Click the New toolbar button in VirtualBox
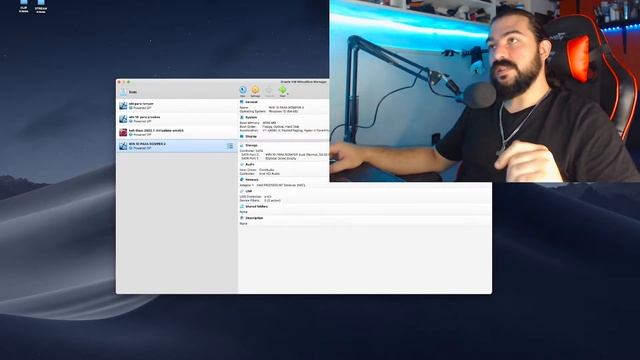Viewport: 640px width, 360px height. tap(243, 91)
